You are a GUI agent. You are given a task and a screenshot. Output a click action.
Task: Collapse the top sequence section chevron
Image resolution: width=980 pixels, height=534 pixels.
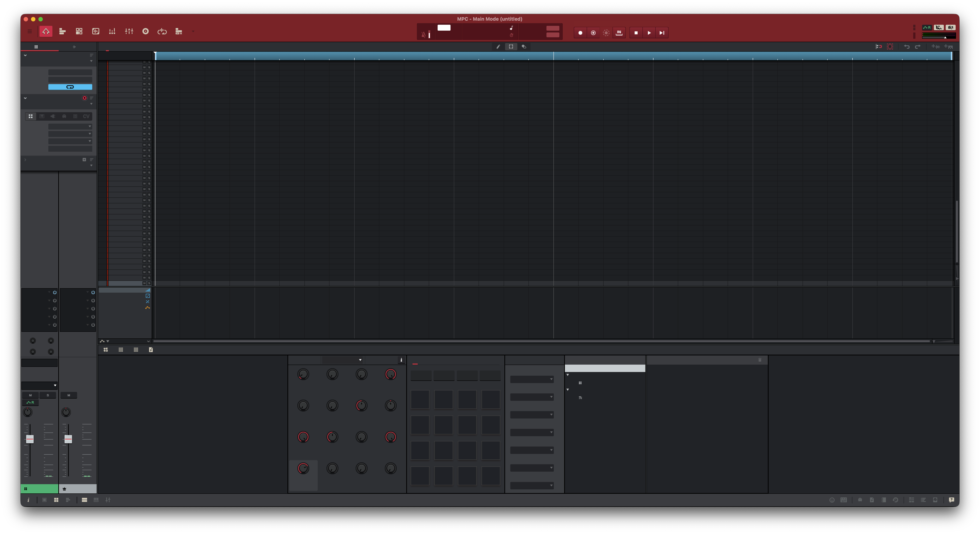tap(25, 55)
